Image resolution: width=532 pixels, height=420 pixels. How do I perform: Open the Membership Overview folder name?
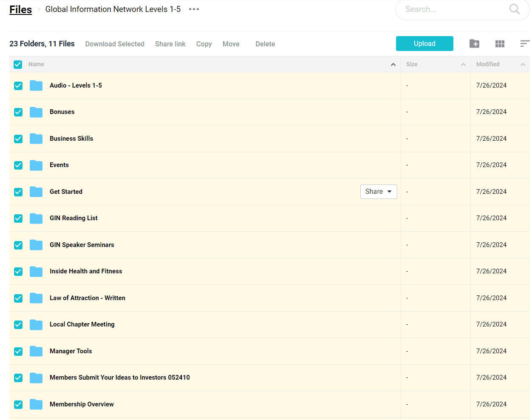click(x=82, y=404)
